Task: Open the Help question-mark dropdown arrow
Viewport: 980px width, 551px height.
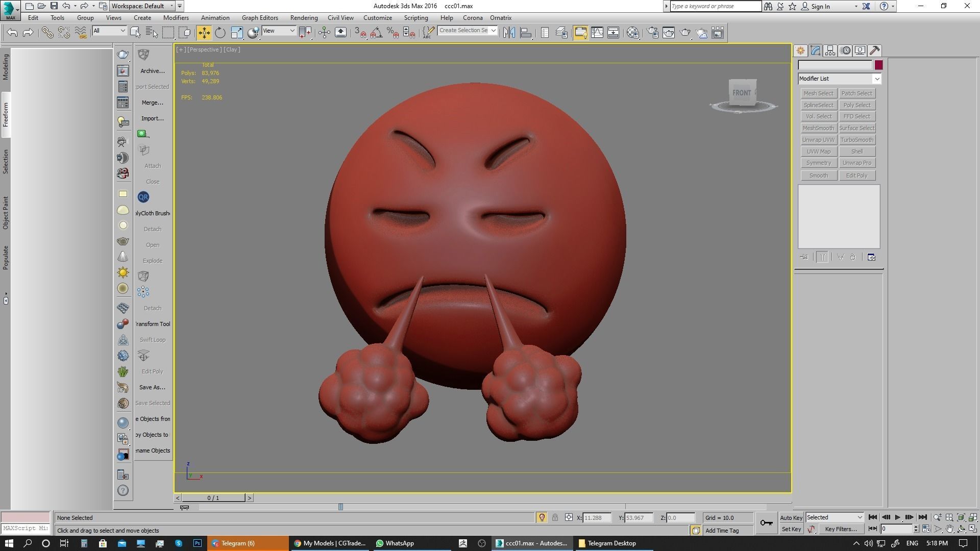Action: [x=893, y=6]
